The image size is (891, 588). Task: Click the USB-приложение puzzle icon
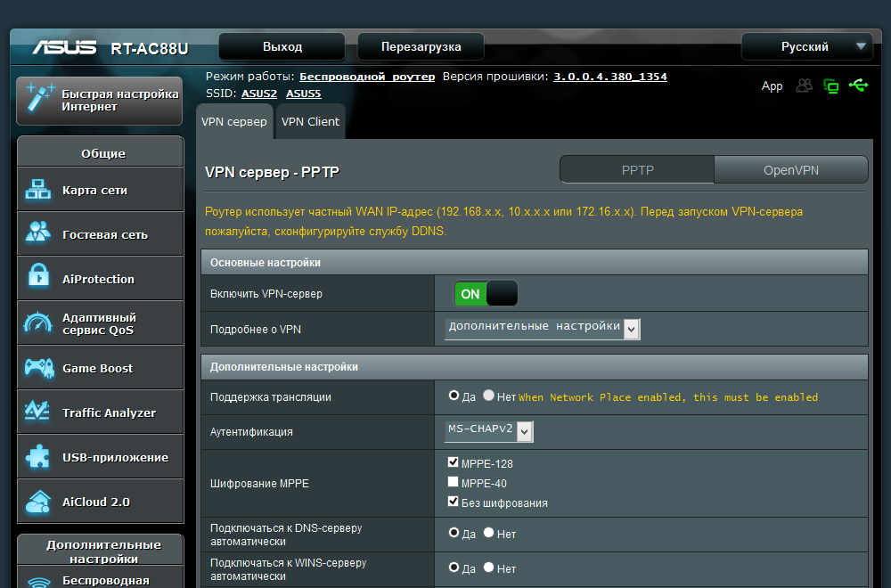pyautogui.click(x=38, y=456)
